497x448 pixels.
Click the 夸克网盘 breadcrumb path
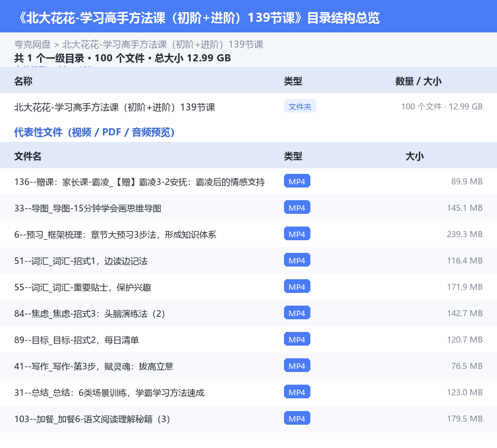click(x=138, y=45)
